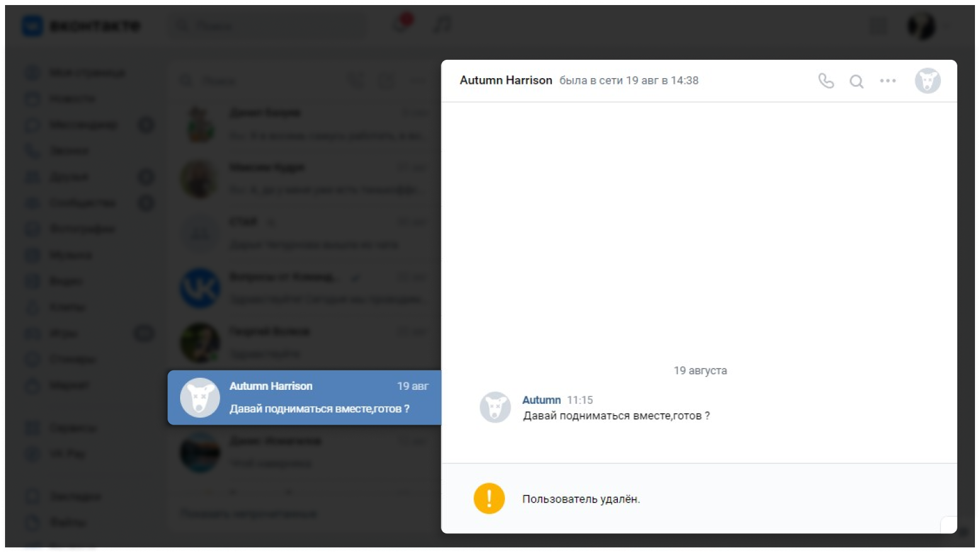The image size is (980, 553).
Task: Click the 11:15 message timestamp
Action: tap(580, 400)
